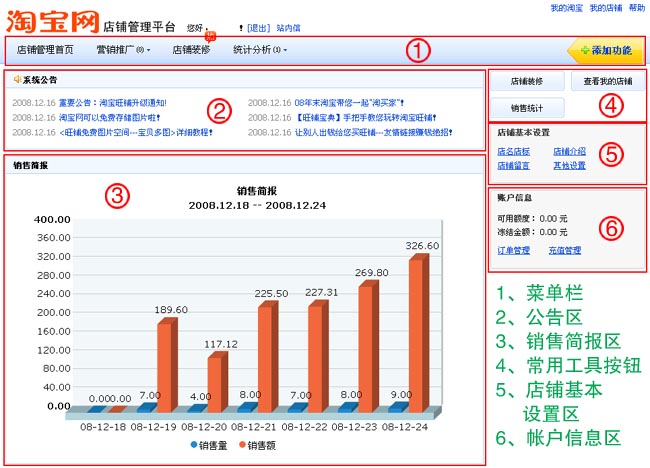This screenshot has height=468, width=650.
Task: Open the 店名店标 settings link
Action: tap(514, 152)
